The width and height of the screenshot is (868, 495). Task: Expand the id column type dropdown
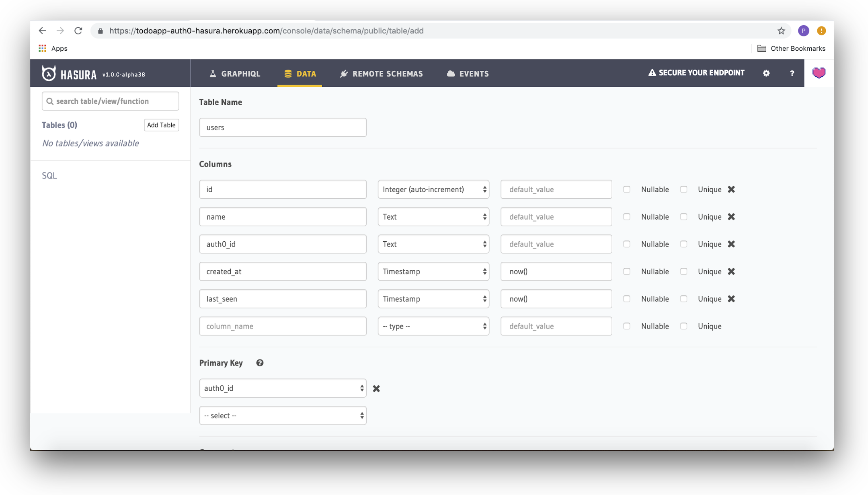click(x=433, y=189)
